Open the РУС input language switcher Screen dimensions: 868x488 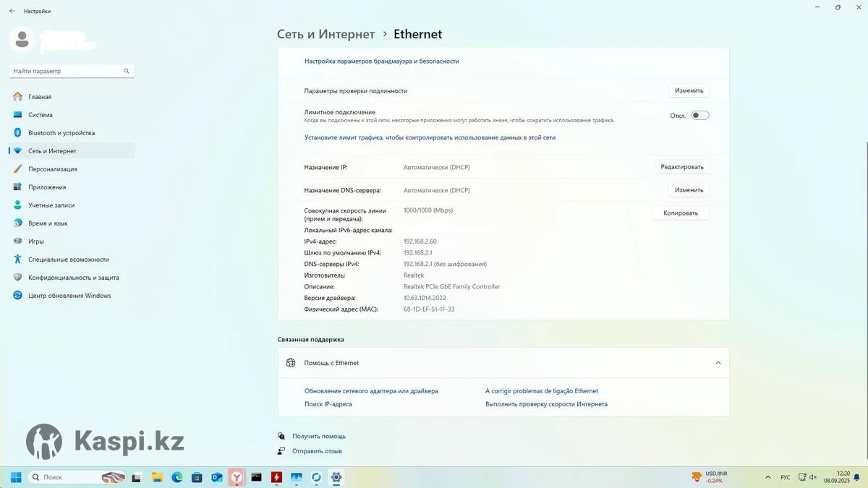(785, 477)
